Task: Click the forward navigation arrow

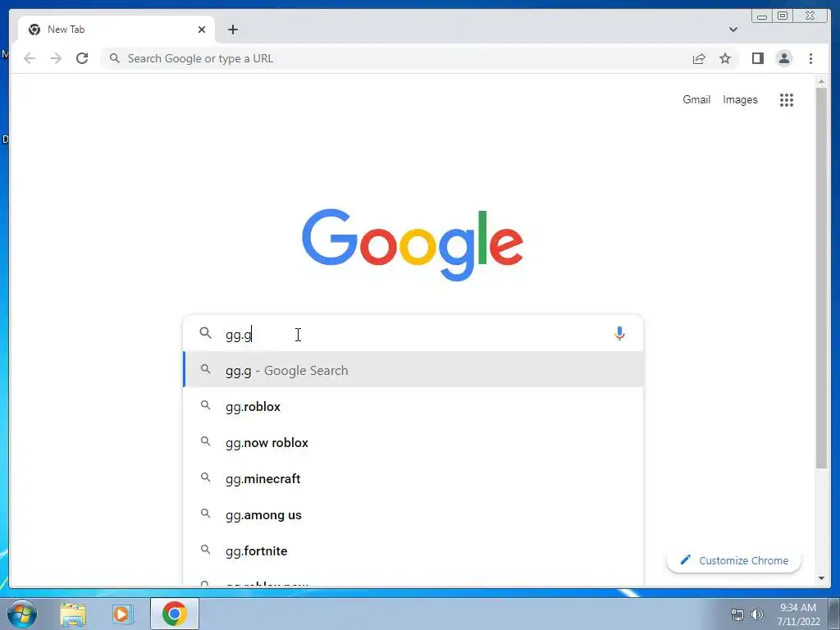Action: (56, 58)
